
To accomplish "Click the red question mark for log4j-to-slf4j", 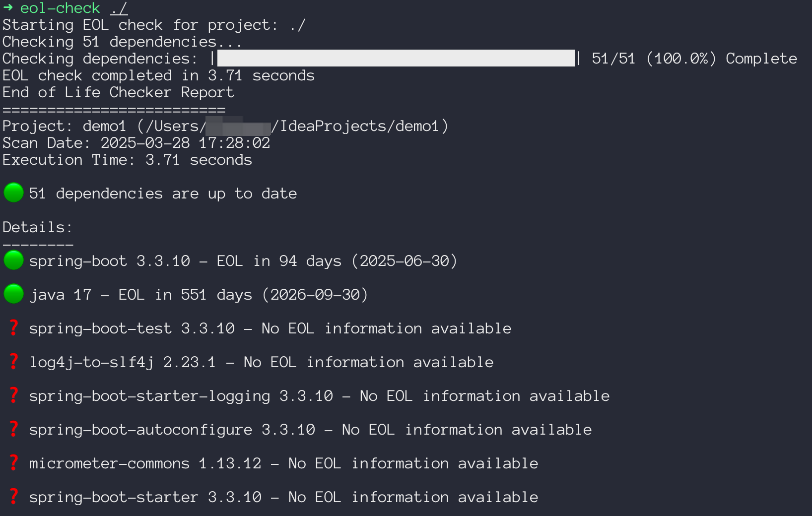I will [14, 361].
